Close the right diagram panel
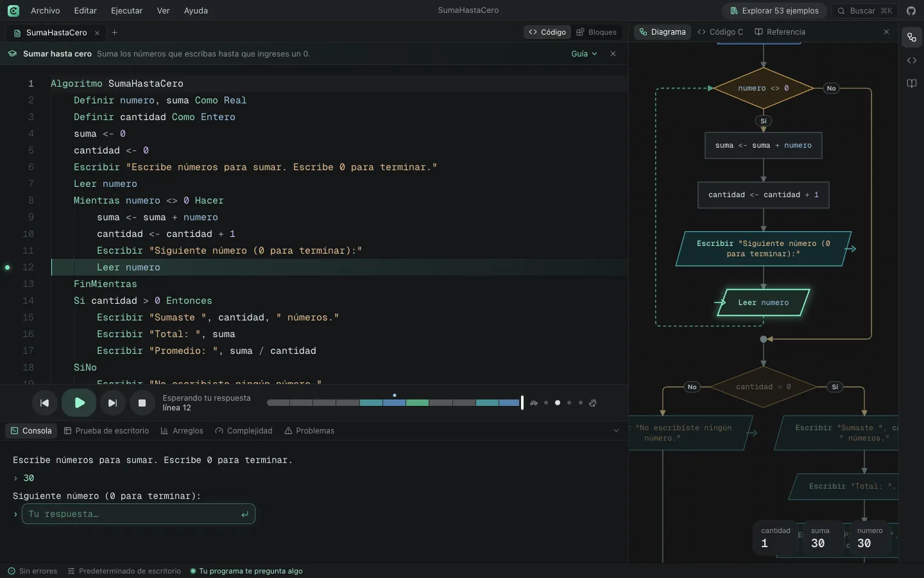Viewport: 924px width, 578px height. 886,32
